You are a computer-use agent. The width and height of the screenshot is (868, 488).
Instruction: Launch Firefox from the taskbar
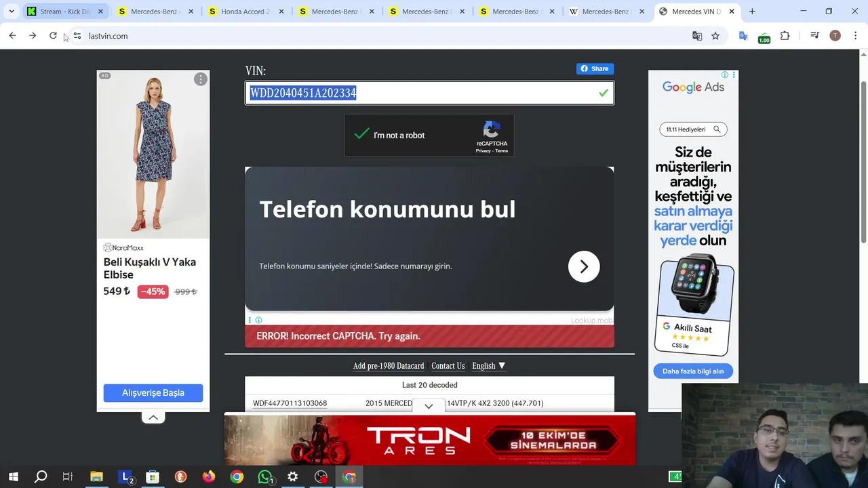tap(208, 477)
